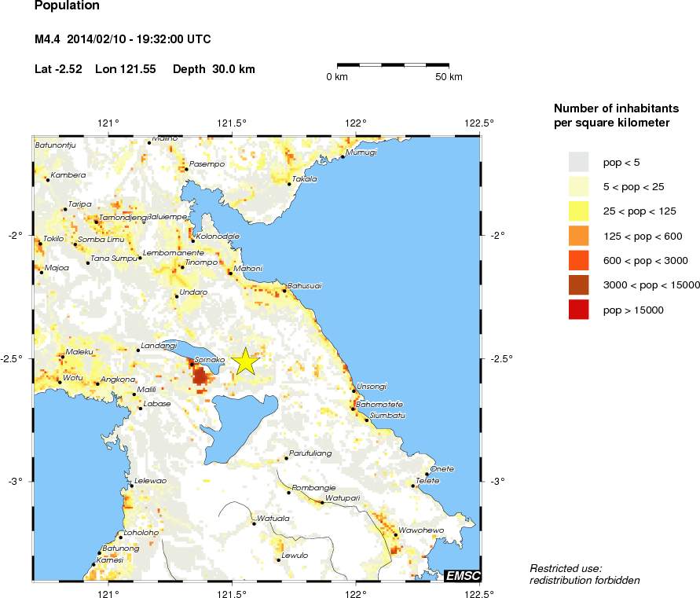Pick the bright yellow '25 < pop < 125' swatch
700x598 pixels.
pos(578,211)
